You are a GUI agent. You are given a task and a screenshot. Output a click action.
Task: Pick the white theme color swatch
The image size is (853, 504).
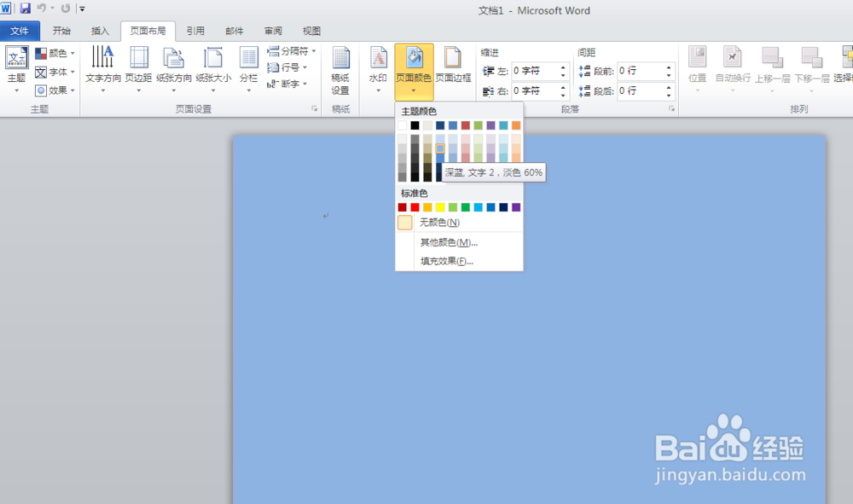[x=402, y=125]
